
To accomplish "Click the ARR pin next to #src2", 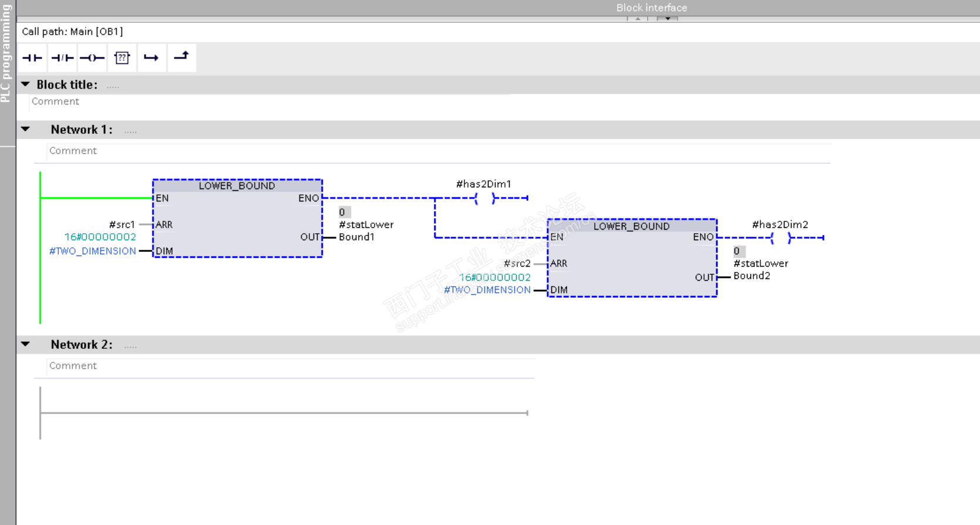I will 559,264.
